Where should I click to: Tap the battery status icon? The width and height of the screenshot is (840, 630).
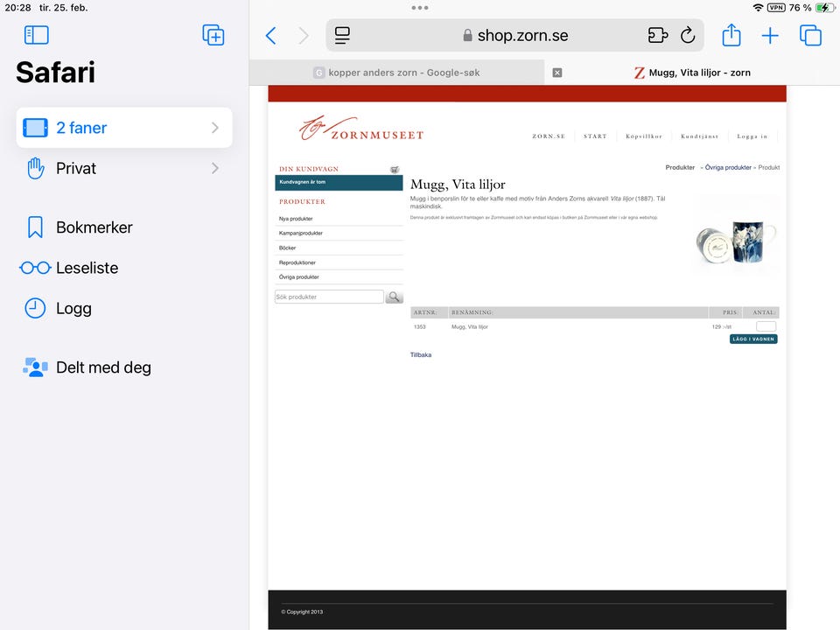coord(825,8)
